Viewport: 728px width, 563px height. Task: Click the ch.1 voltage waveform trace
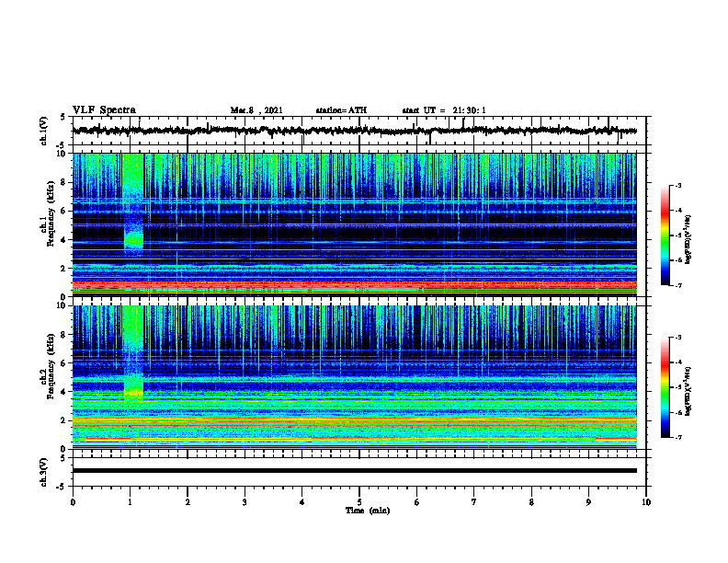tap(355, 131)
